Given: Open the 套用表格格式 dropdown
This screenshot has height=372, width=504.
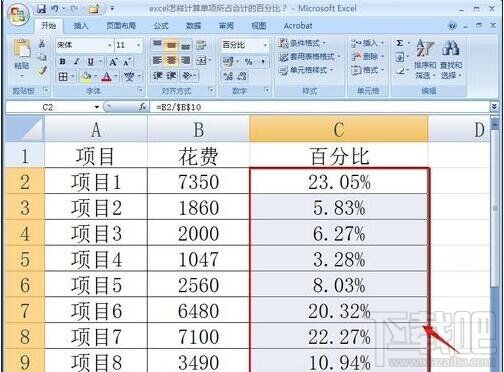Looking at the screenshot, I should [309, 57].
